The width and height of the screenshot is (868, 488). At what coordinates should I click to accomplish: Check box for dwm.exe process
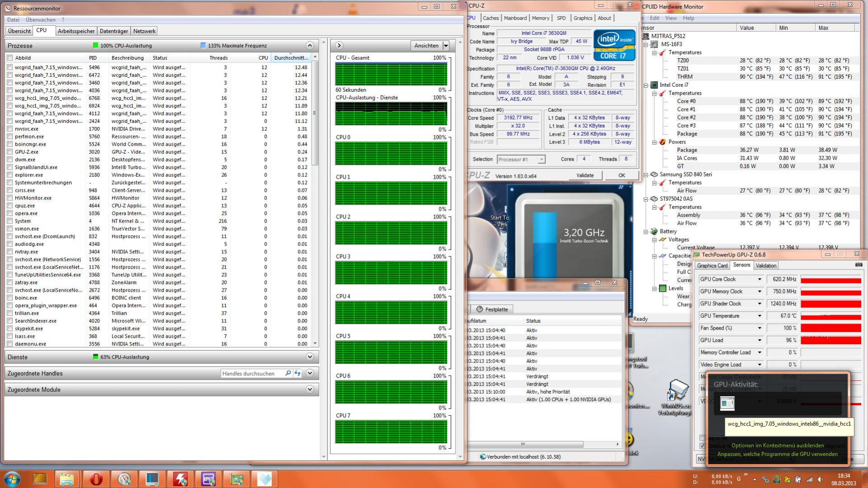click(x=10, y=160)
